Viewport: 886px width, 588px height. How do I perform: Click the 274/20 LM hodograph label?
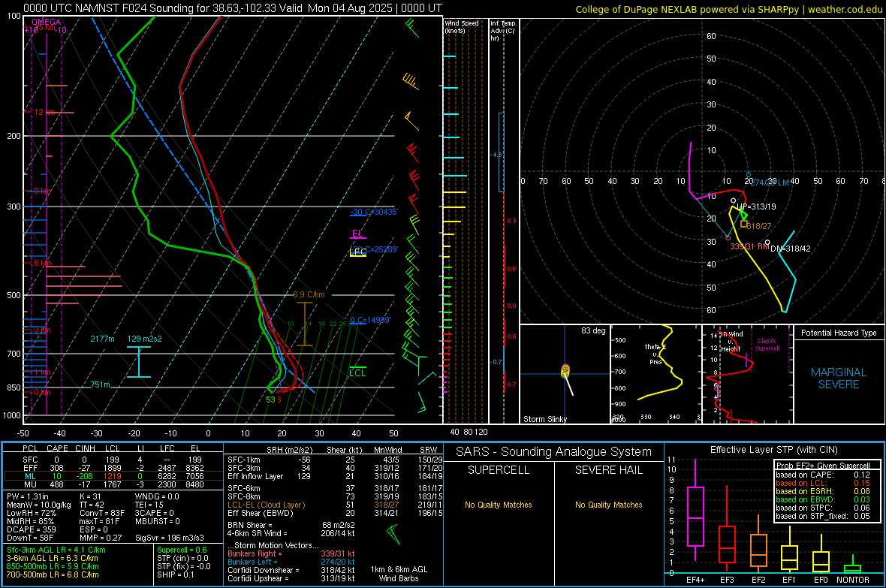point(770,182)
